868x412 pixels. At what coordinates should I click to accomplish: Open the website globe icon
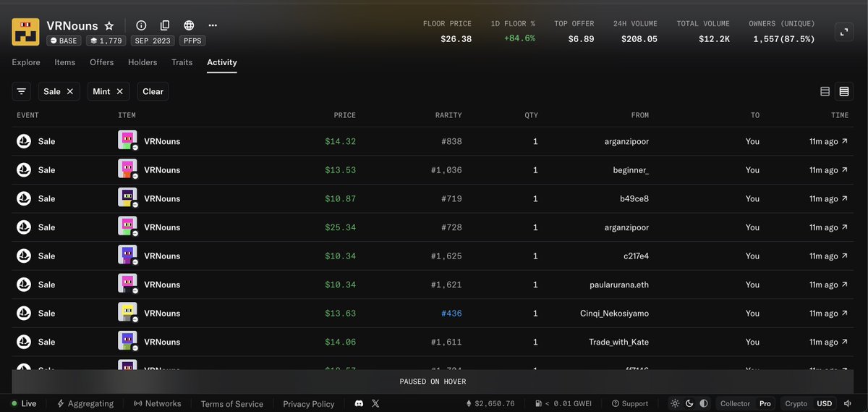(x=189, y=25)
